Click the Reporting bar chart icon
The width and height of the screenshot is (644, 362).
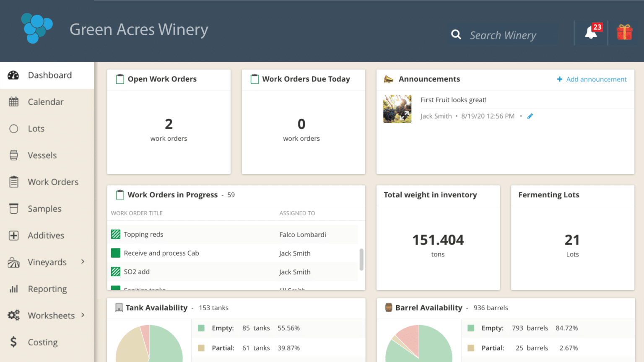14,289
